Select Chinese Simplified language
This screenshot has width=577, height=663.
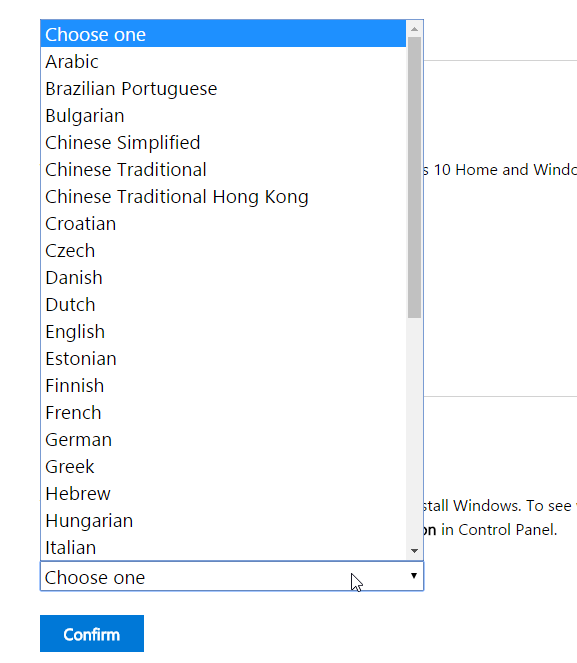tap(223, 143)
